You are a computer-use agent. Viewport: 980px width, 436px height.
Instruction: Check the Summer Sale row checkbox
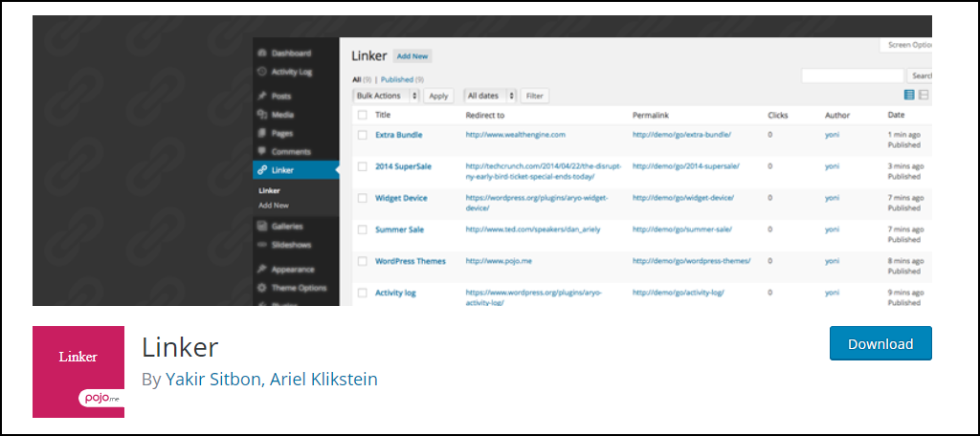362,229
